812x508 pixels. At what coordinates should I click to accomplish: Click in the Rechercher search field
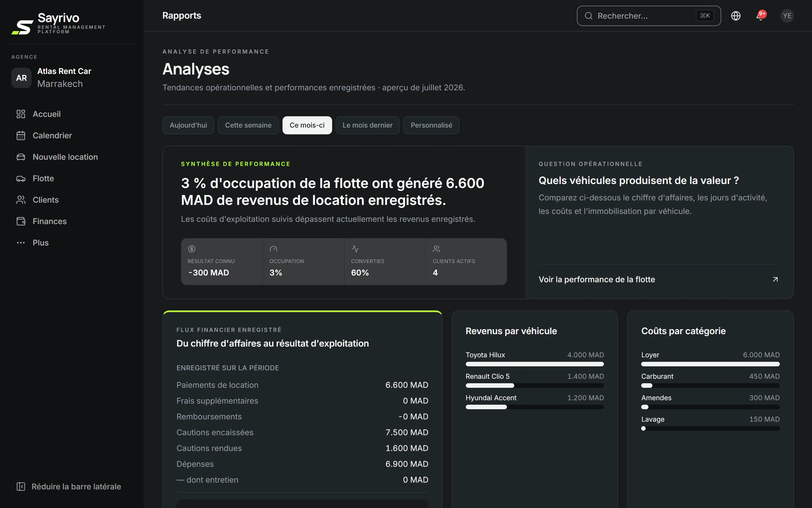click(648, 16)
